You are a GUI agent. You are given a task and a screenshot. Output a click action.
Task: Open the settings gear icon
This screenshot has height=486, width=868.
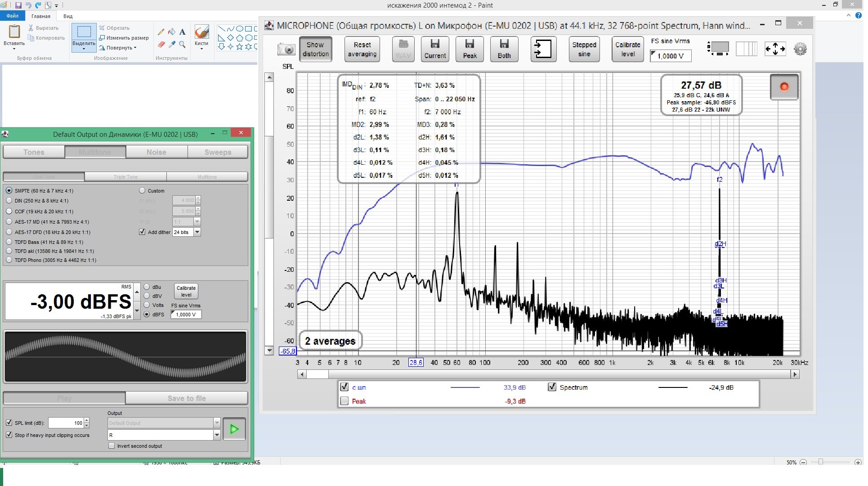click(x=800, y=49)
